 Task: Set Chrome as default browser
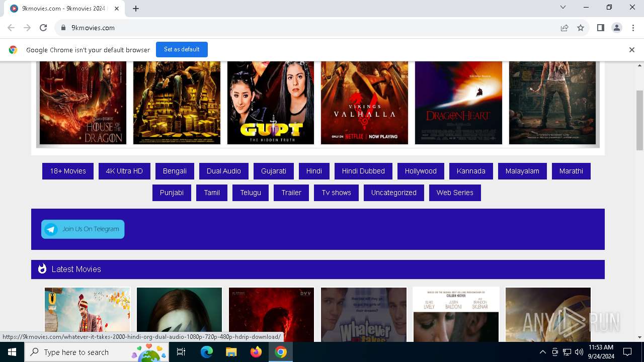point(182,49)
